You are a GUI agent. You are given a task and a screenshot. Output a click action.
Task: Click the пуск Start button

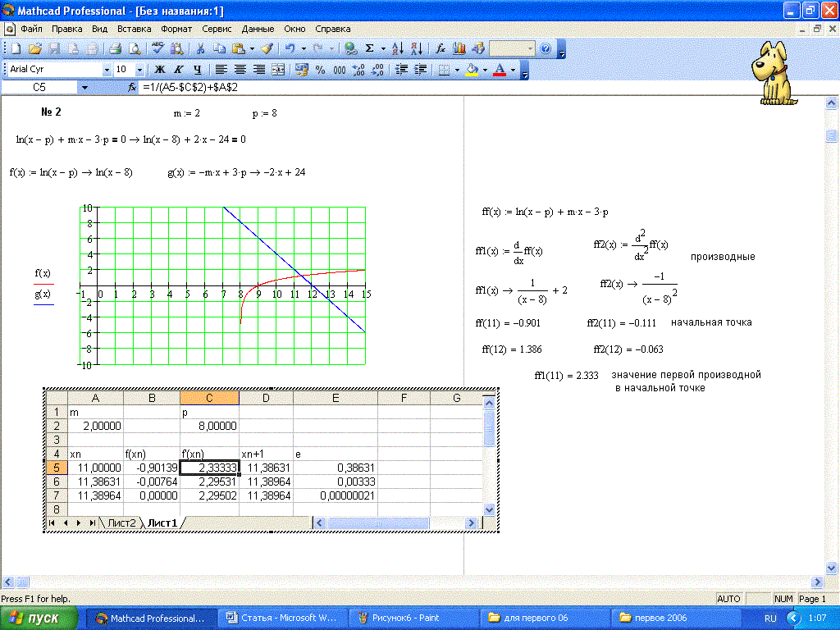point(39,618)
